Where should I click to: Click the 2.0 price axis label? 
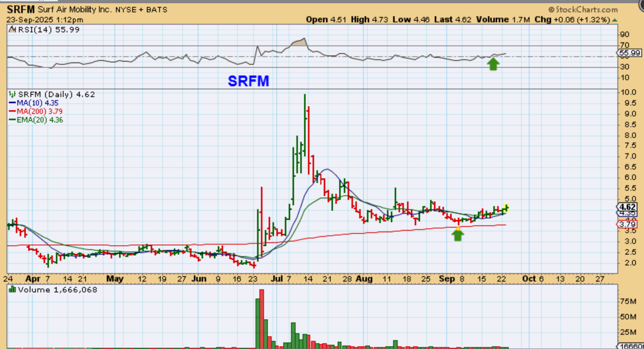pos(630,263)
